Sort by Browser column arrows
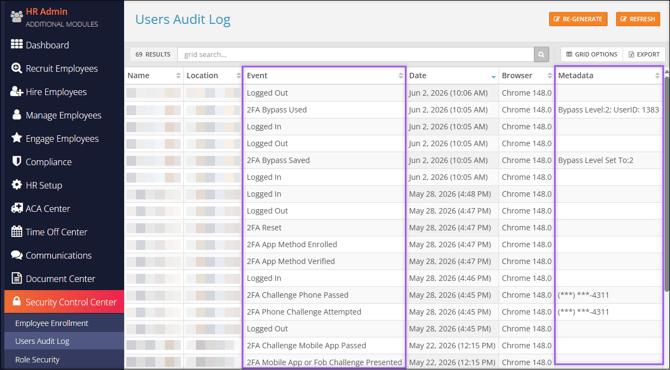This screenshot has width=670, height=370. (x=550, y=76)
